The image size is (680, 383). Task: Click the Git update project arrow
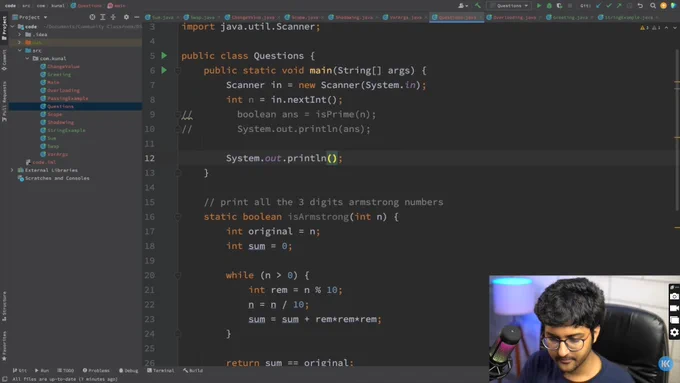point(599,6)
